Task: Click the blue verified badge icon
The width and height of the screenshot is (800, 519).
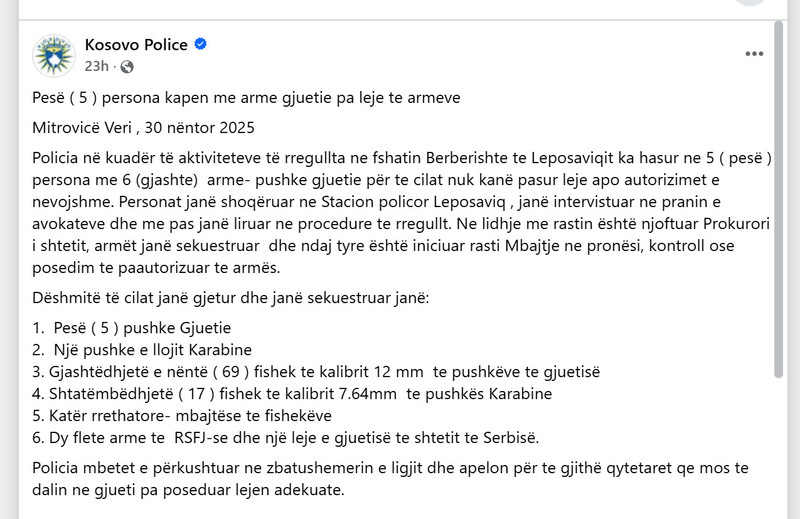Action: pos(201,44)
